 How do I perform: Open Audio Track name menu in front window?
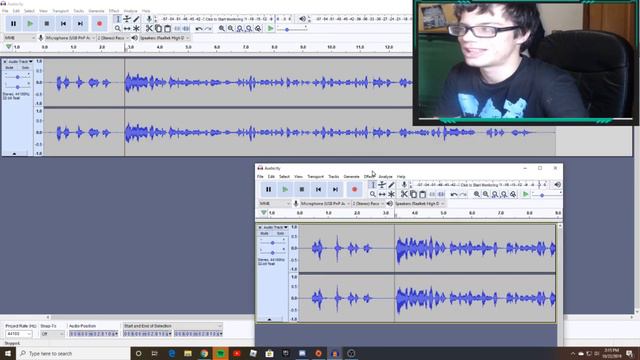click(275, 227)
